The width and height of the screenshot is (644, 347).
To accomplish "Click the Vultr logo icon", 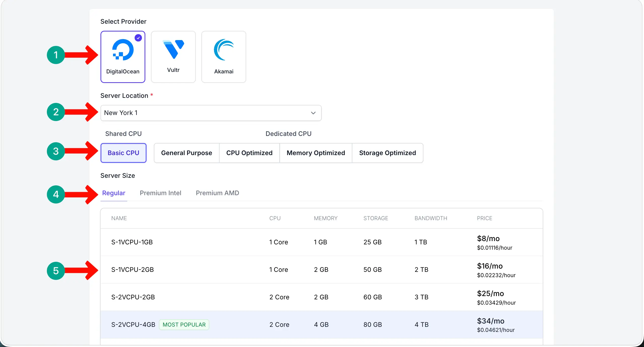I will (173, 49).
